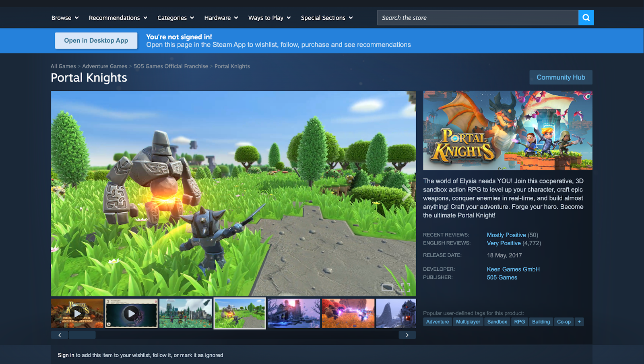Click the + to add more tags

point(579,322)
